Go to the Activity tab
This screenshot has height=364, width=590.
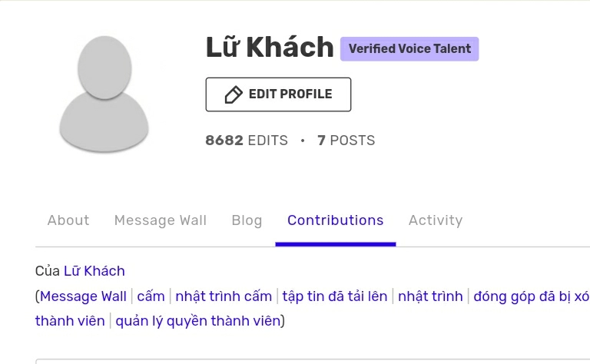[435, 220]
